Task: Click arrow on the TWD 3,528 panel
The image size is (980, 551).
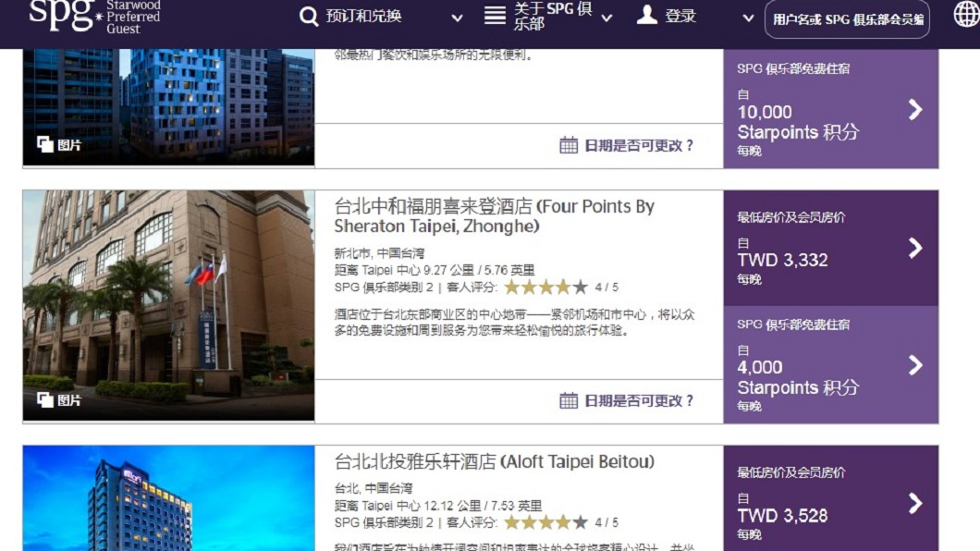Action: coord(915,504)
